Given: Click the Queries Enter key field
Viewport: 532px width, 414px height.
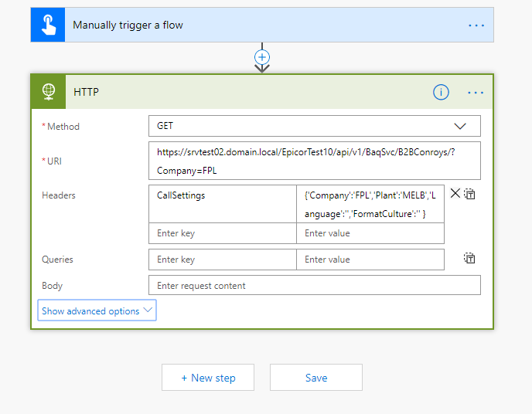Looking at the screenshot, I should coord(222,260).
